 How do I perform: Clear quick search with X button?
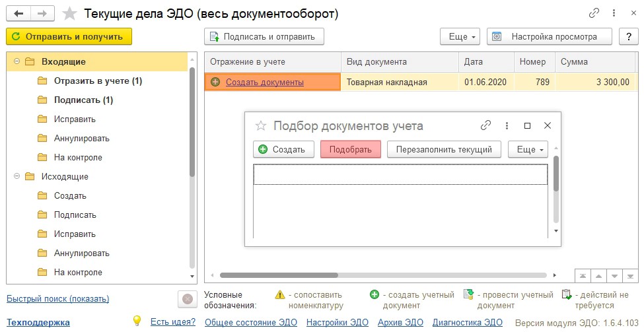(x=188, y=299)
